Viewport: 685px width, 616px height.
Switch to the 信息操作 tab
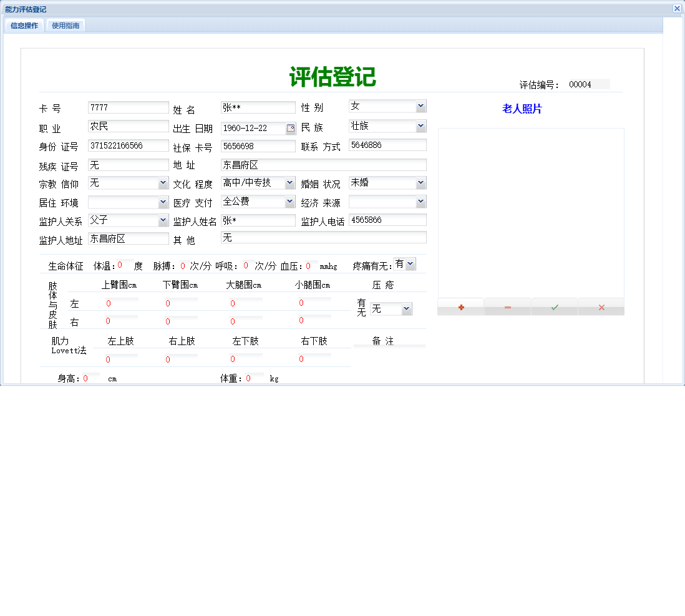coord(23,26)
